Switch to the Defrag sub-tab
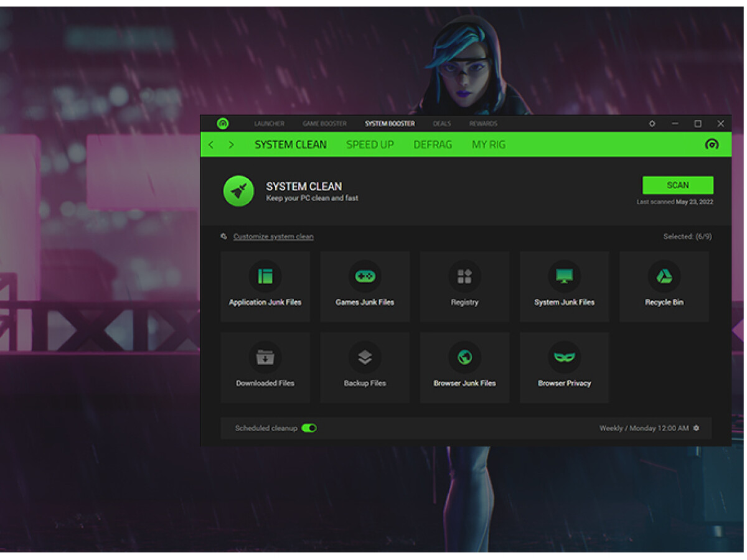 tap(433, 144)
